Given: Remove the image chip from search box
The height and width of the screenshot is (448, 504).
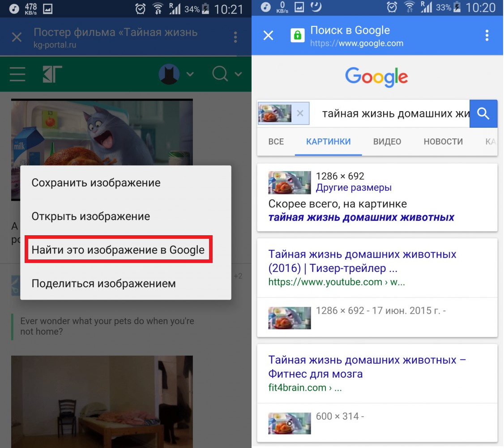Looking at the screenshot, I should point(300,113).
